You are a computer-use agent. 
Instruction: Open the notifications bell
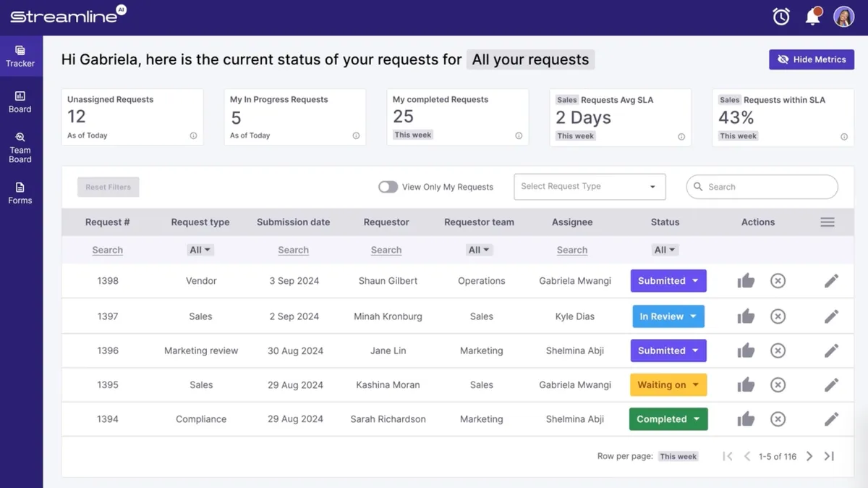(x=813, y=16)
